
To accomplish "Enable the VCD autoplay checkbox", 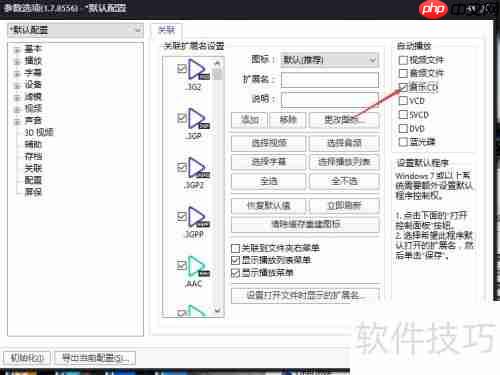I will tap(403, 101).
